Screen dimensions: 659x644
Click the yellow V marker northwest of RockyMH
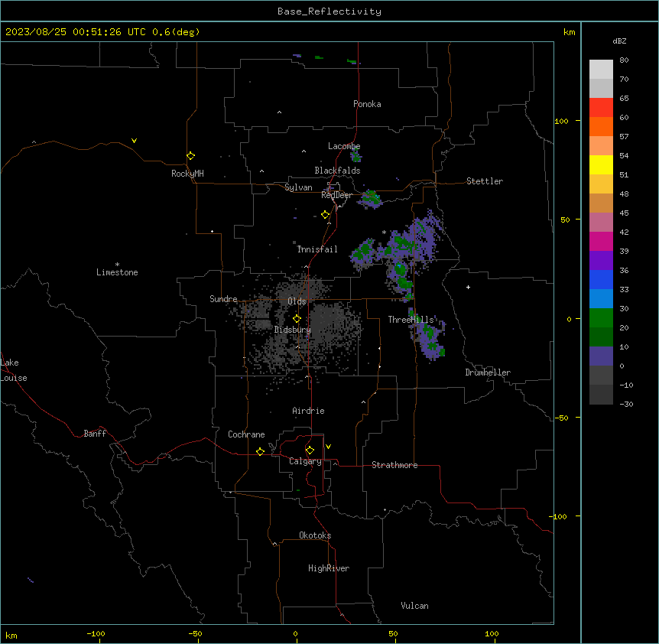(134, 141)
